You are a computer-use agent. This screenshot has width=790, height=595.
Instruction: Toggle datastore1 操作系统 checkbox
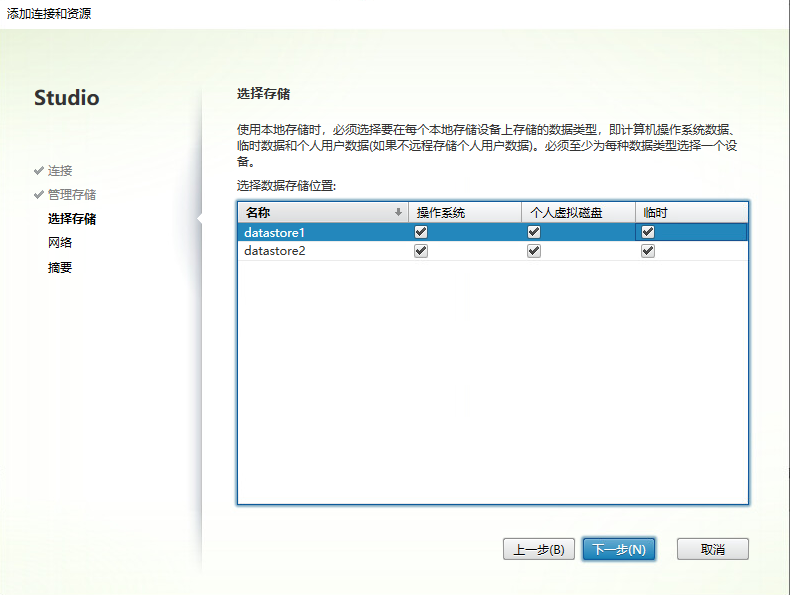coord(421,232)
